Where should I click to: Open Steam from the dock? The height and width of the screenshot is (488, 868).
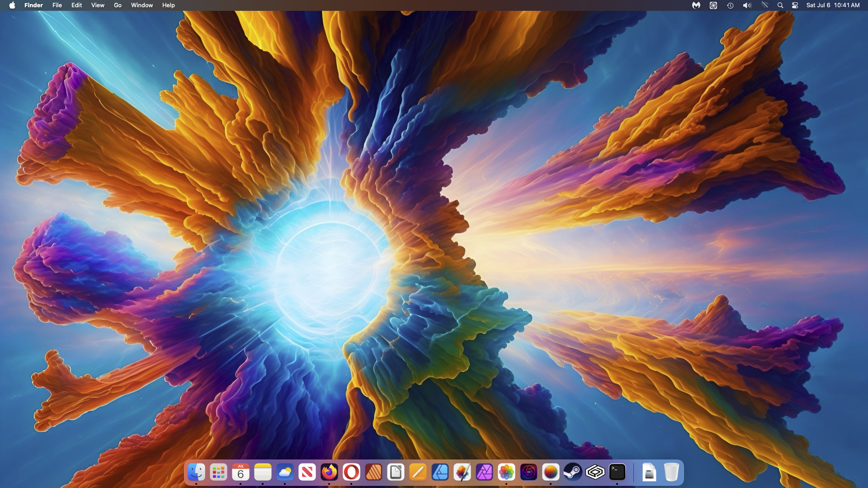573,472
